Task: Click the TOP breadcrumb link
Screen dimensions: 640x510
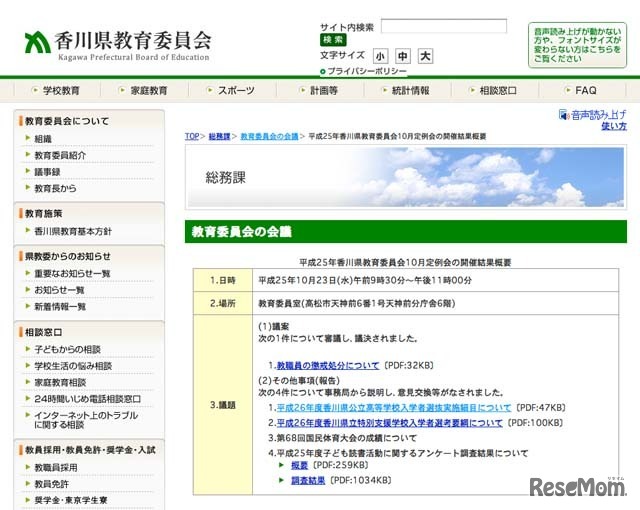Action: click(192, 135)
